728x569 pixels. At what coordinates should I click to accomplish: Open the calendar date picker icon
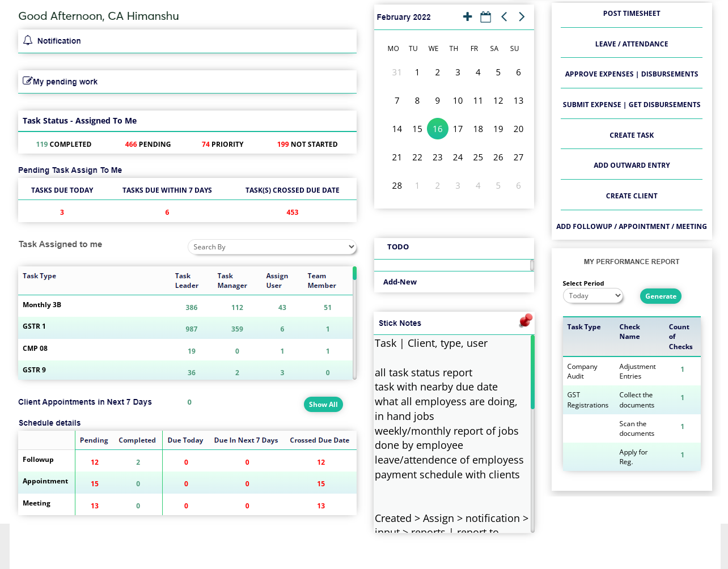tap(485, 17)
